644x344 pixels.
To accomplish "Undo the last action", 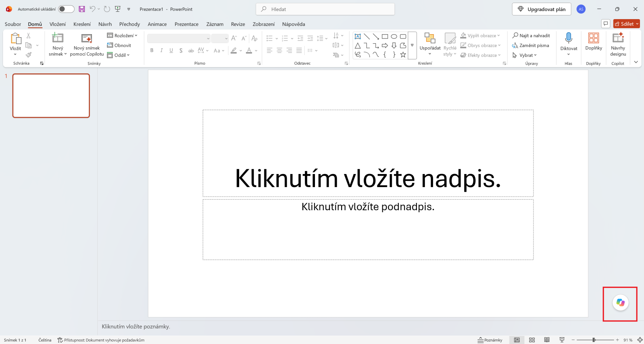I will pyautogui.click(x=92, y=9).
